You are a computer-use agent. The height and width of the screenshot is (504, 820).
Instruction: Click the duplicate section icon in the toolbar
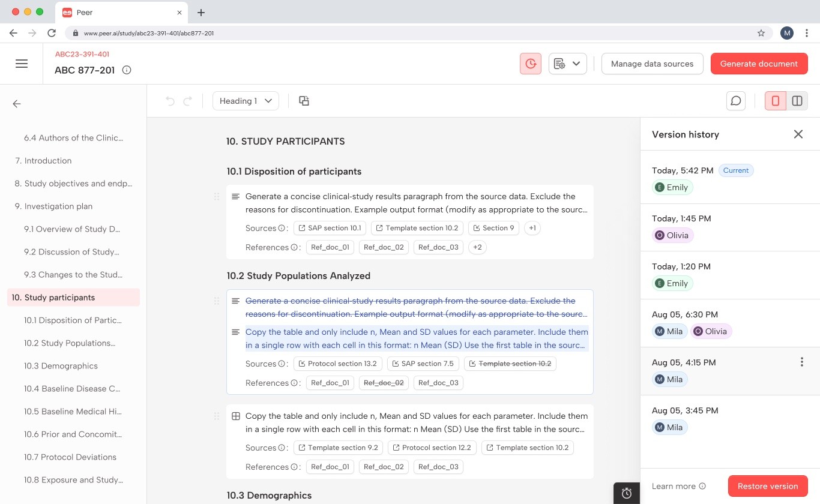tap(304, 101)
